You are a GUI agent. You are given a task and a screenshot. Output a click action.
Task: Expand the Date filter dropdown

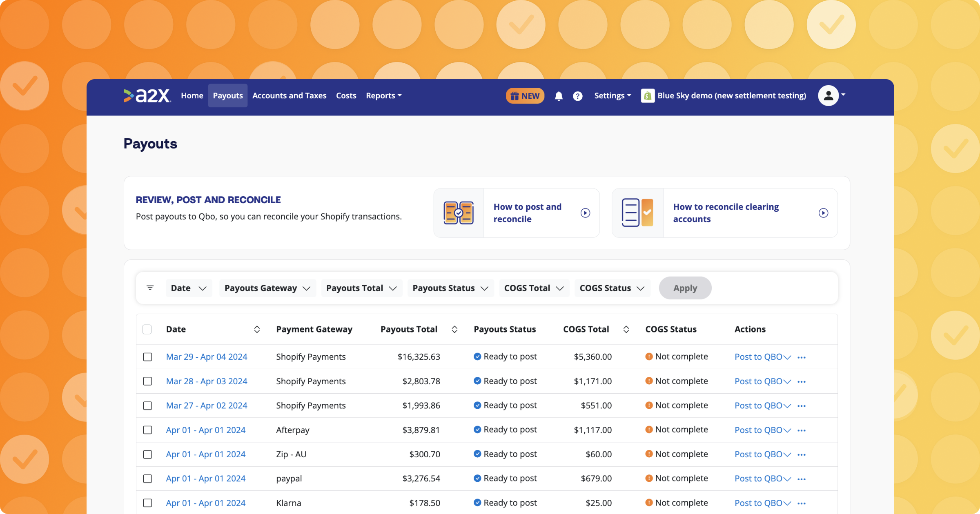[189, 288]
